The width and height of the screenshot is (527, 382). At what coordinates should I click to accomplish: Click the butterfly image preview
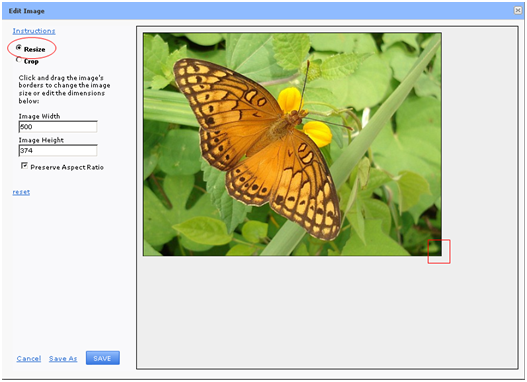pyautogui.click(x=292, y=144)
